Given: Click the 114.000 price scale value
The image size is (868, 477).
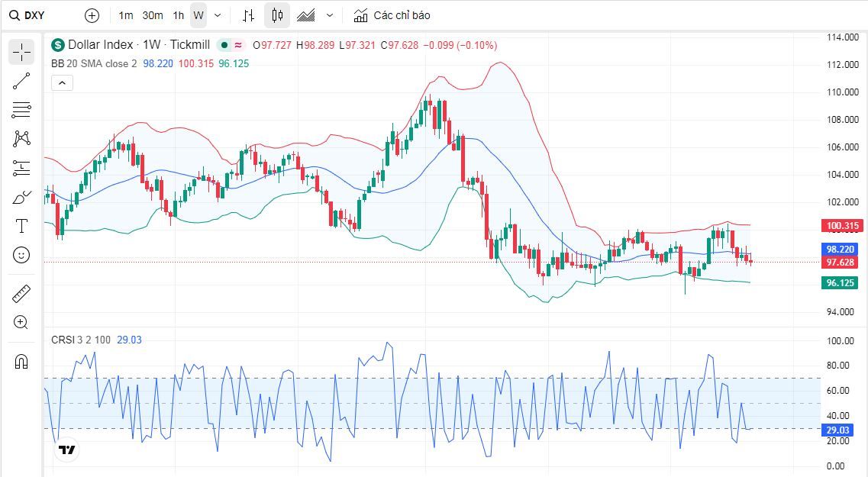Looking at the screenshot, I should coord(843,37).
